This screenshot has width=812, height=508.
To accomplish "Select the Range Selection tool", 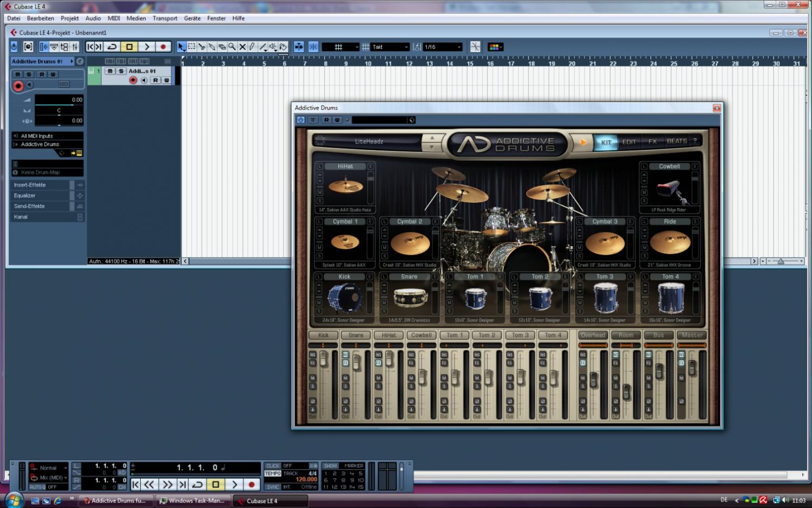I will click(x=192, y=47).
